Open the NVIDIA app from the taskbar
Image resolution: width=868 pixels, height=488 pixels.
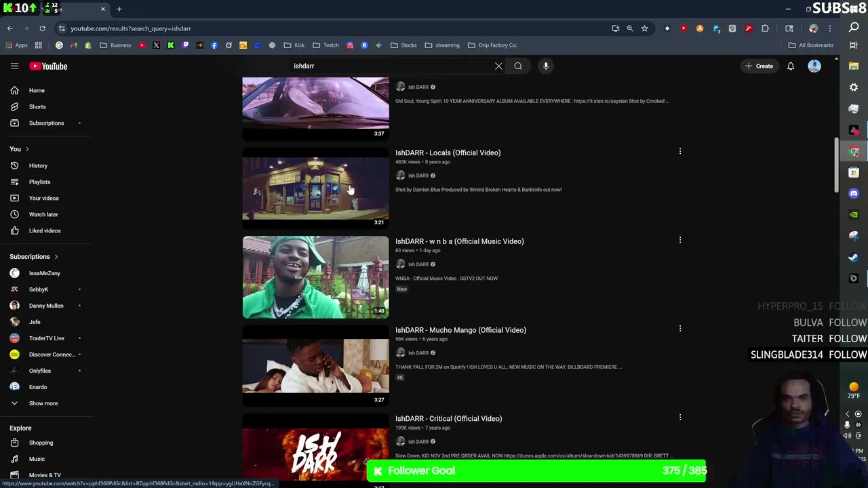pyautogui.click(x=854, y=214)
